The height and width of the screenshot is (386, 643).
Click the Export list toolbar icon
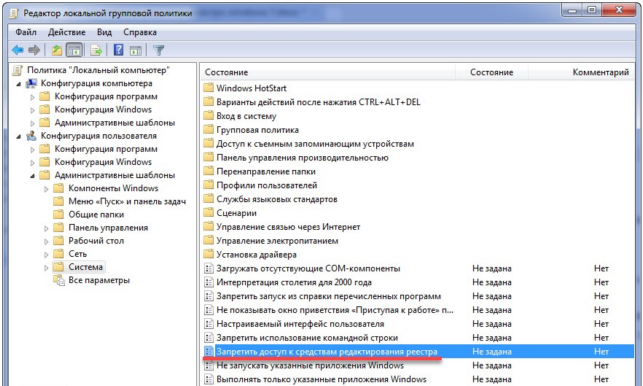(96, 50)
